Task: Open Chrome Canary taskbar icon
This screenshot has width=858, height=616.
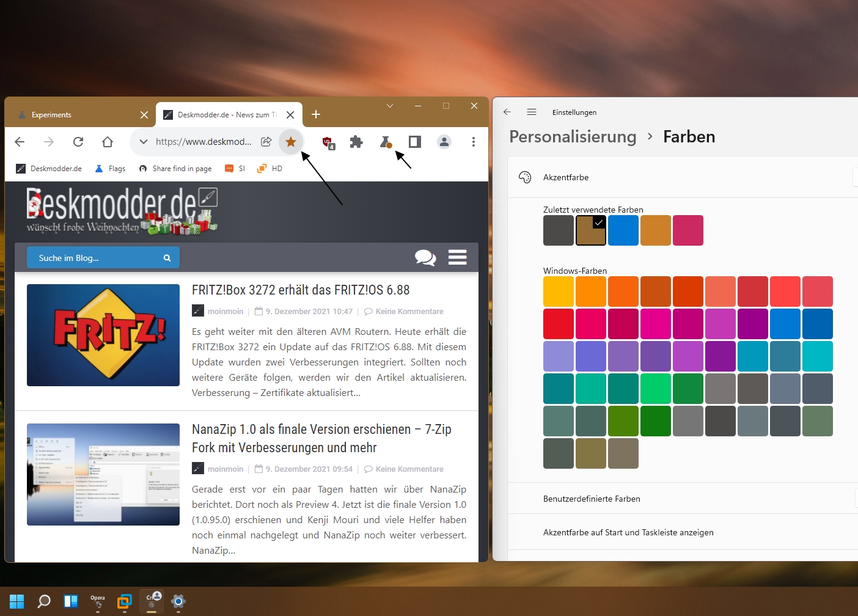Action: click(x=152, y=601)
